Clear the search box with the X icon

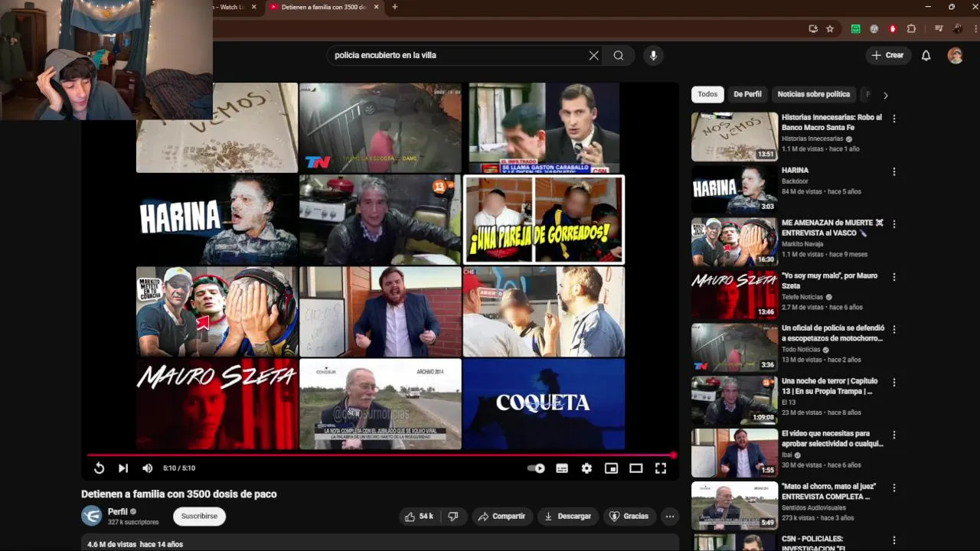[x=593, y=55]
